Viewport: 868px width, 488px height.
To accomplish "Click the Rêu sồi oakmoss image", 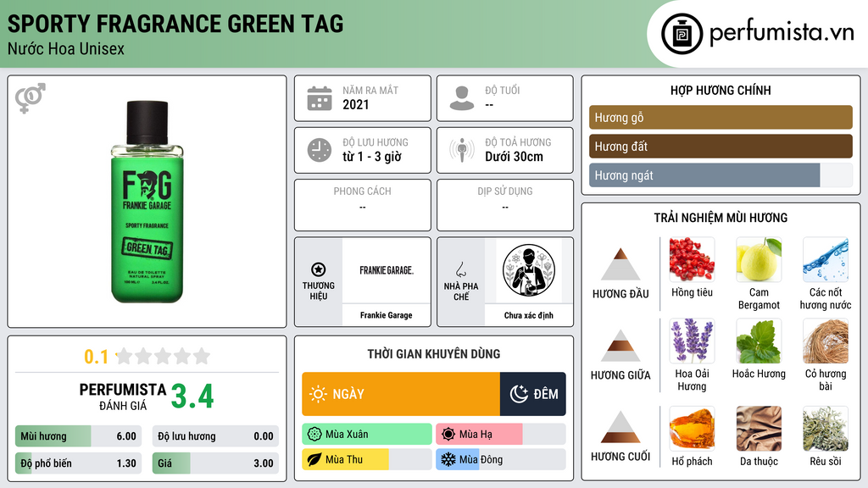I will coord(826,428).
